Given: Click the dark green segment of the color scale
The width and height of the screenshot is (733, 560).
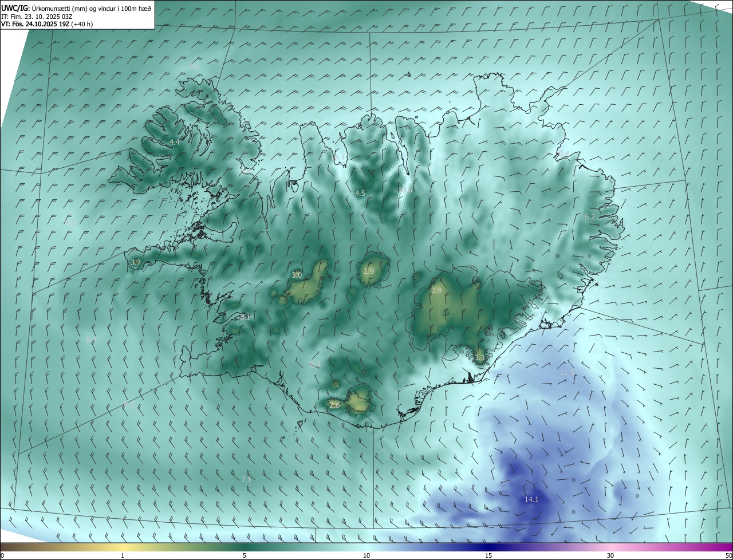Looking at the screenshot, I should (245, 547).
